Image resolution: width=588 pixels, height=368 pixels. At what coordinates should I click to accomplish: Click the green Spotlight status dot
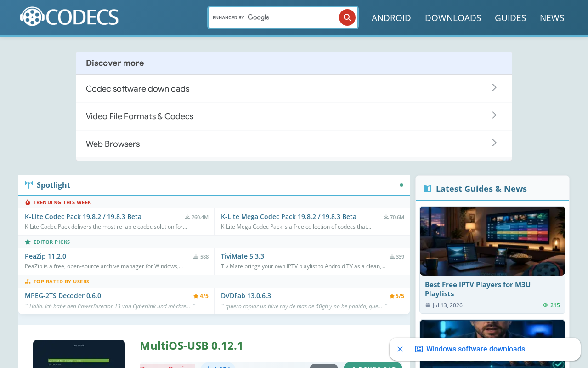(401, 185)
